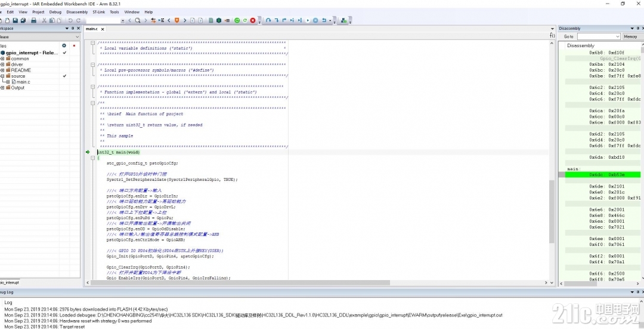Viewport: 644px width, 329px height.
Task: Open the Disassembly menu
Action: [77, 12]
